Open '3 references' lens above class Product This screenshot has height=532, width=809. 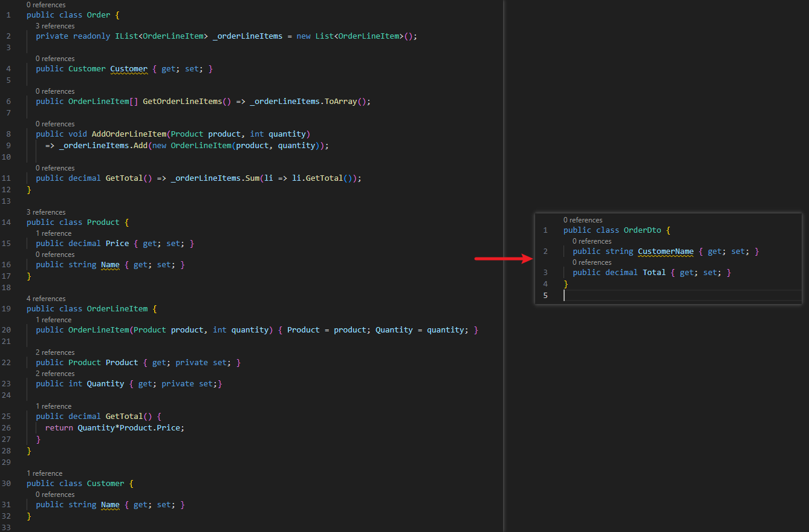tap(46, 212)
